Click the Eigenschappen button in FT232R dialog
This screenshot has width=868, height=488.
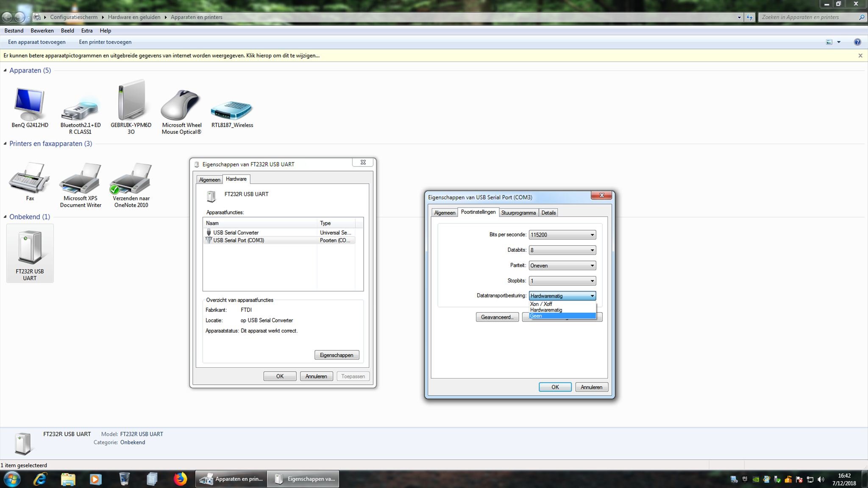point(337,355)
